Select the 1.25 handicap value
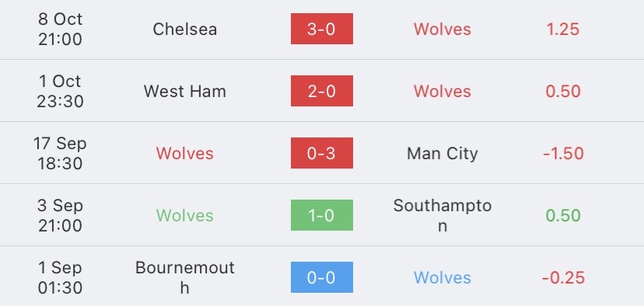644x306 pixels. click(x=562, y=29)
